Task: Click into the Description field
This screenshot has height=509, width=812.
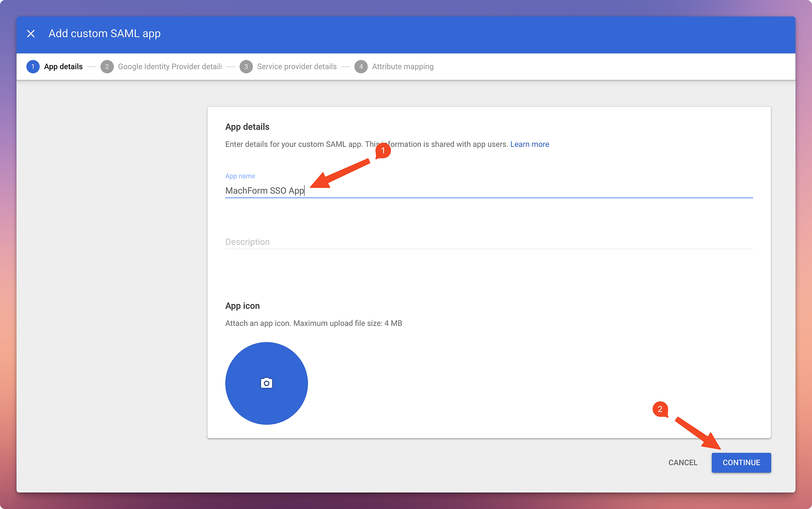Action: pos(488,242)
